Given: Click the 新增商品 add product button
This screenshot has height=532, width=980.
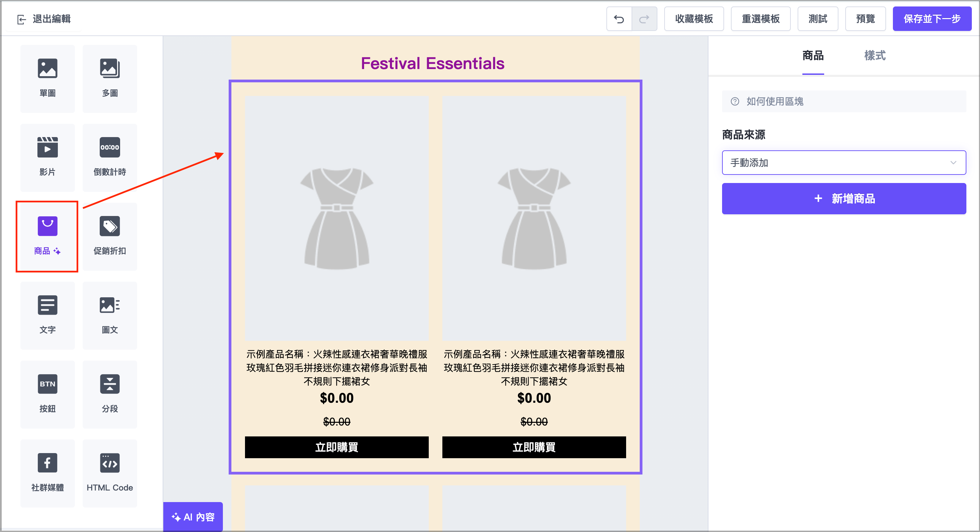Looking at the screenshot, I should pyautogui.click(x=844, y=199).
